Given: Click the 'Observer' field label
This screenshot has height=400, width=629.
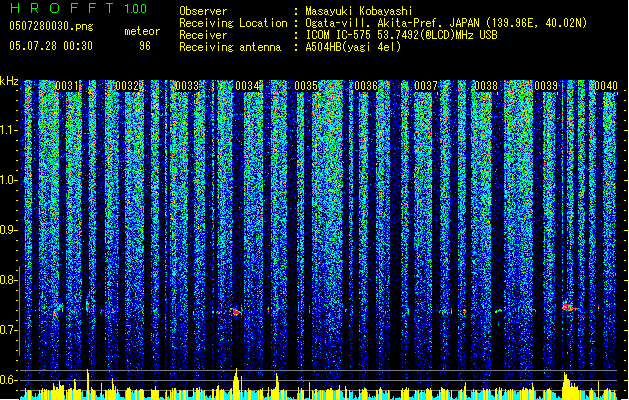Looking at the screenshot, I should (203, 11).
